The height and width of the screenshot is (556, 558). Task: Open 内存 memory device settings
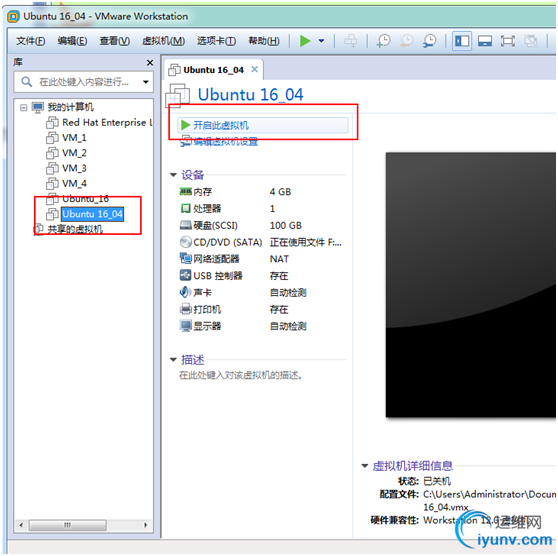(x=202, y=192)
